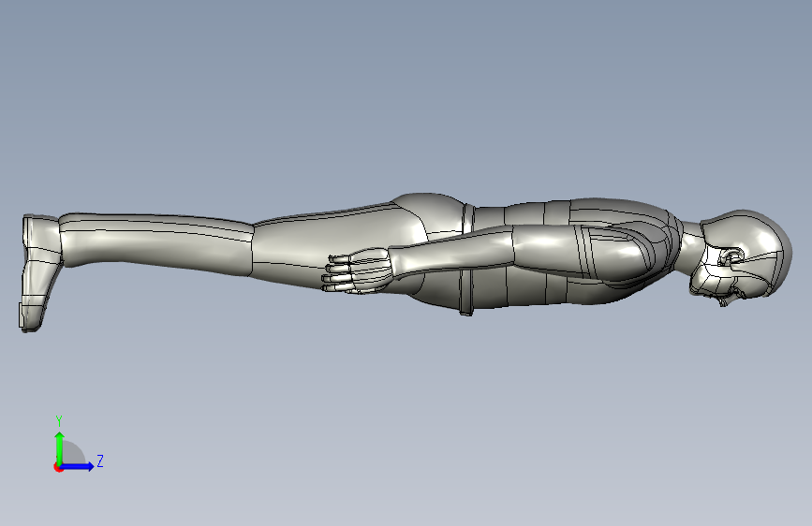
Task: Select the mannequin's hand
Action: tap(357, 271)
